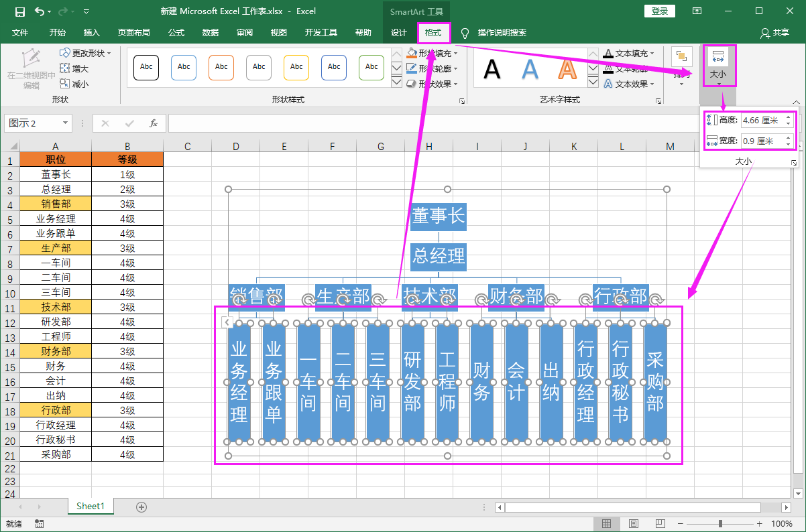Switch to Normal view in status bar
Screen dimensions: 806x532
coord(606,524)
